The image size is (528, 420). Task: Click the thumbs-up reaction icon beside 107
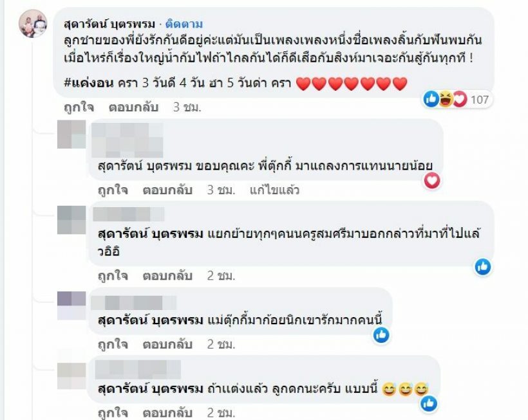coord(431,99)
